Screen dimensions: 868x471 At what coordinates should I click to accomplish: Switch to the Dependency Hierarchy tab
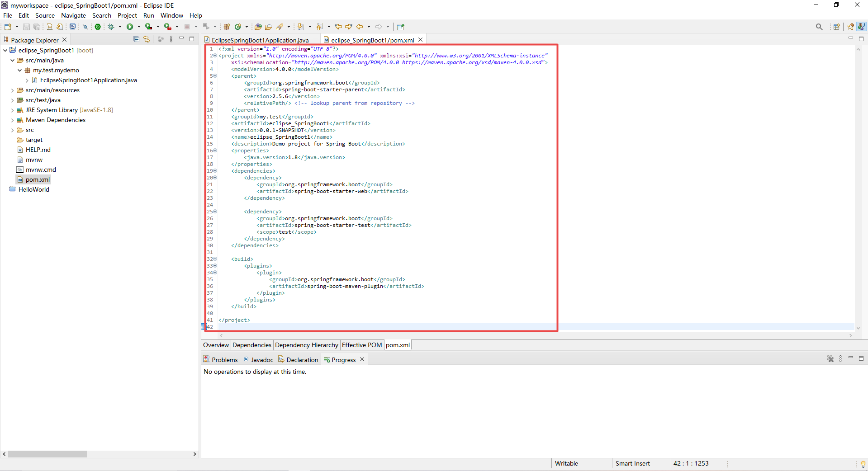click(307, 345)
